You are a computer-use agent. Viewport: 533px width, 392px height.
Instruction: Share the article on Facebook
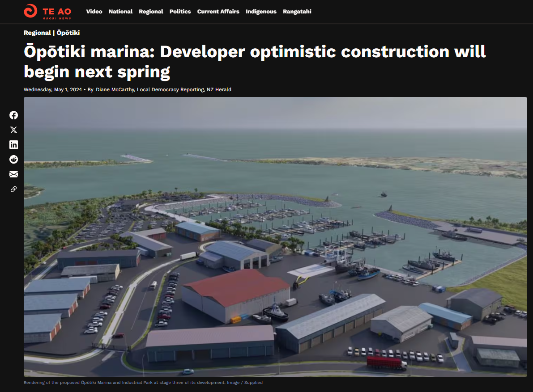[14, 115]
